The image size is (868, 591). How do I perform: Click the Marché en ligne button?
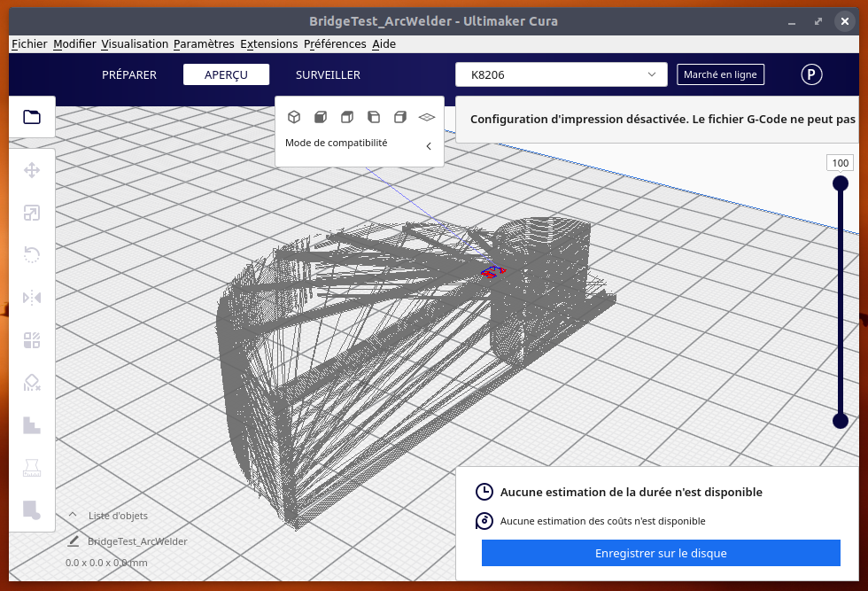point(720,74)
